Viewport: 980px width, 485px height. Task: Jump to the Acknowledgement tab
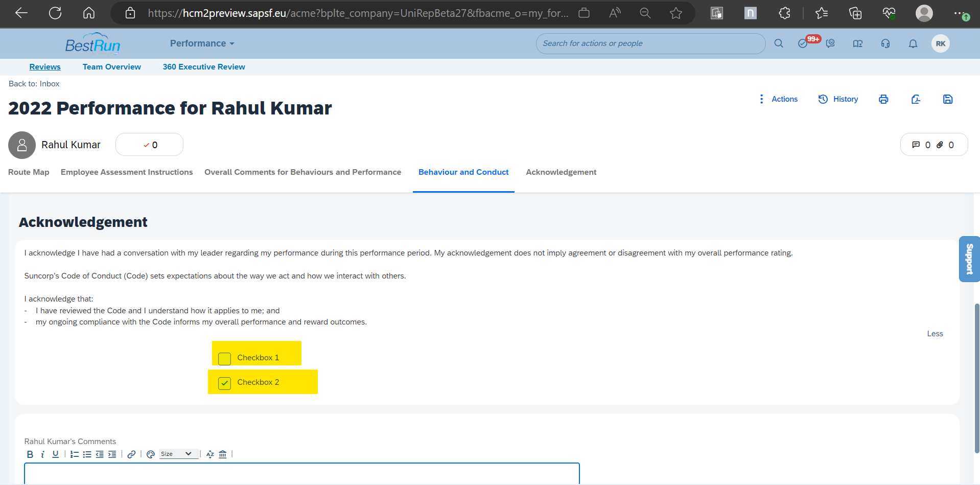pyautogui.click(x=561, y=172)
